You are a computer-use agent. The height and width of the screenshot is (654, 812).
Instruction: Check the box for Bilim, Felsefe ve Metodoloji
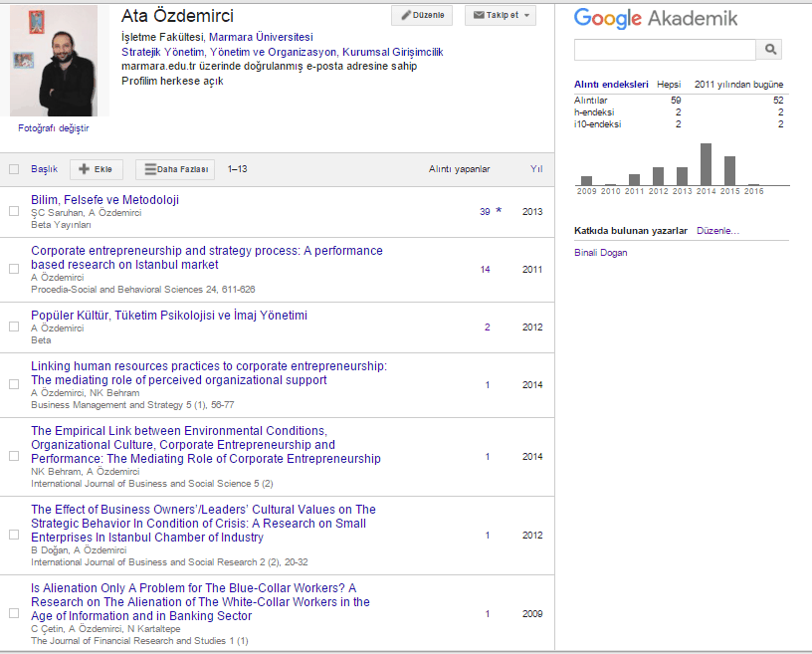coord(14,212)
